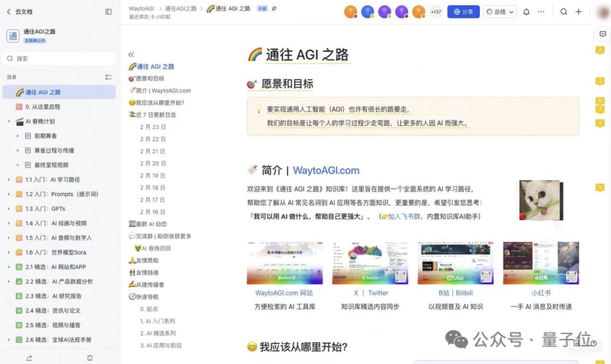Open the WaytoAGI.com link in 简介 heading
Image resolution: width=611 pixels, height=364 pixels.
(326, 171)
